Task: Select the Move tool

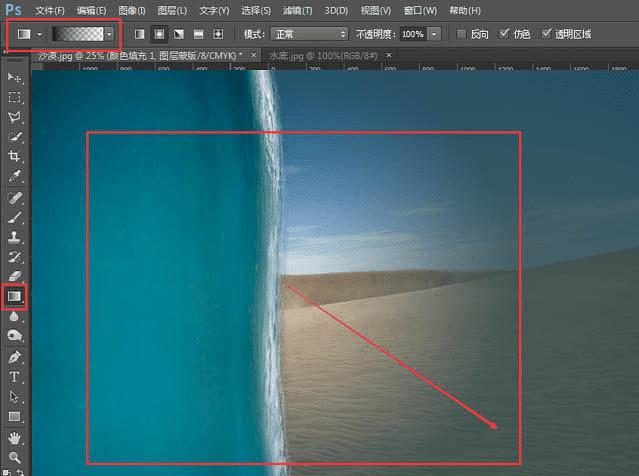Action: (14, 77)
